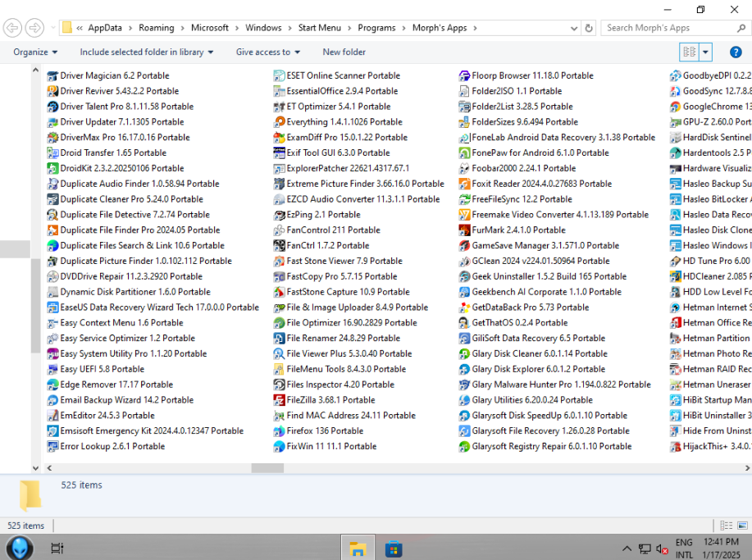The width and height of the screenshot is (752, 560).
Task: Open the address bar history dropdown
Action: 573,29
